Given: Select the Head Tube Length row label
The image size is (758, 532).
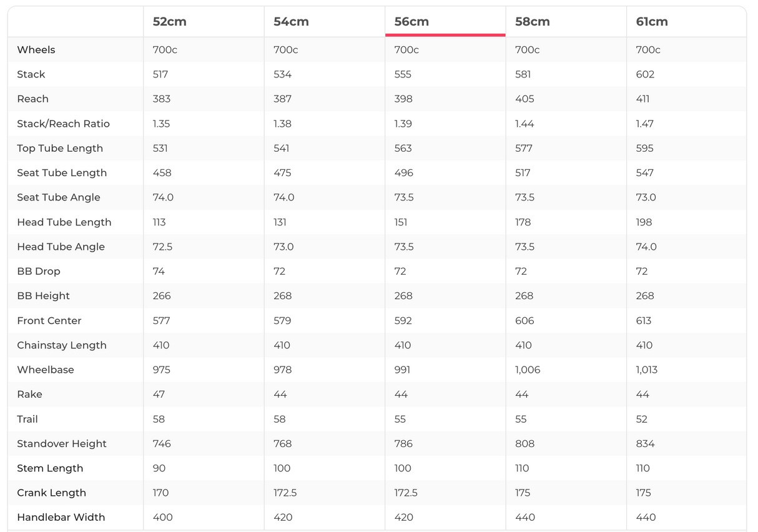Looking at the screenshot, I should pos(64,222).
